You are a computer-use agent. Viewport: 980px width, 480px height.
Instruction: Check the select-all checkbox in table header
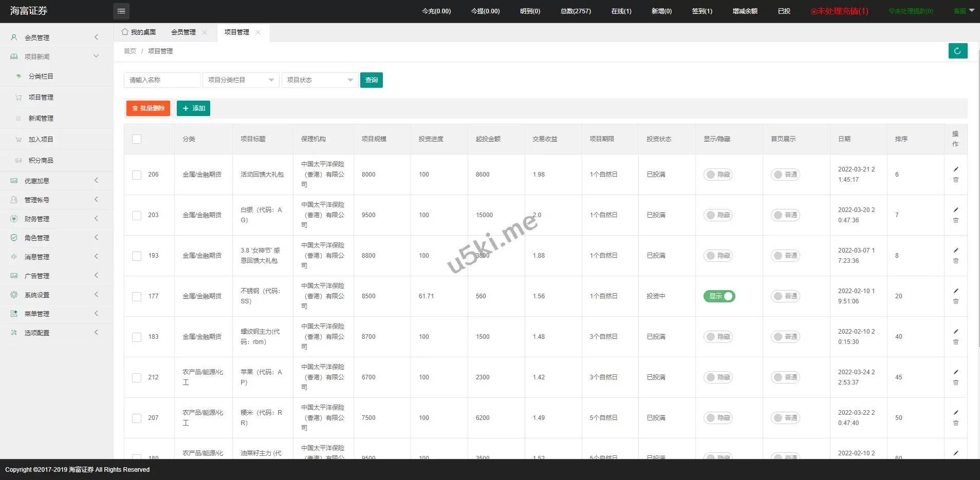pos(137,139)
